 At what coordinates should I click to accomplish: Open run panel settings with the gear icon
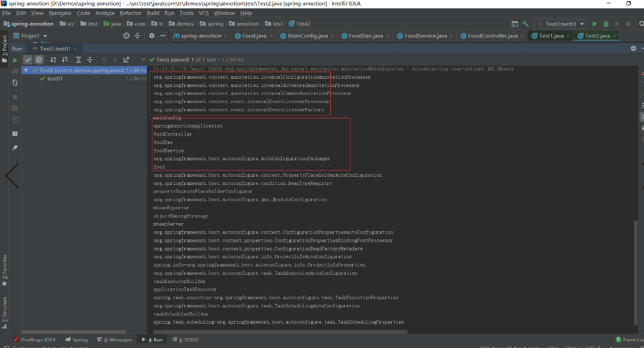coord(634,48)
